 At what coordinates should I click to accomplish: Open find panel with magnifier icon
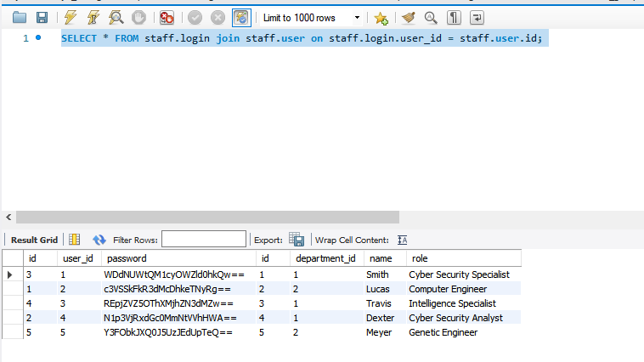tap(432, 17)
